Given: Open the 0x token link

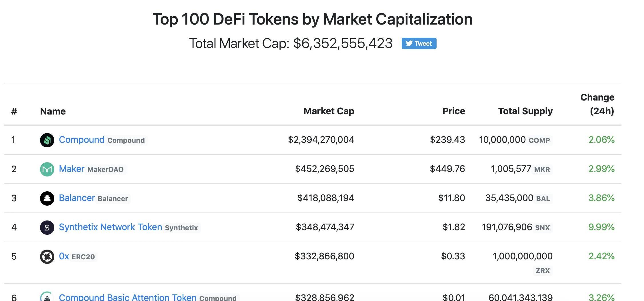Looking at the screenshot, I should [64, 256].
